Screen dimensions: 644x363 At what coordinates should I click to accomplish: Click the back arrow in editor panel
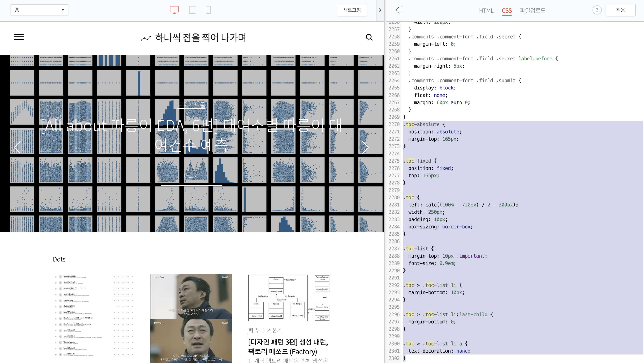click(399, 10)
